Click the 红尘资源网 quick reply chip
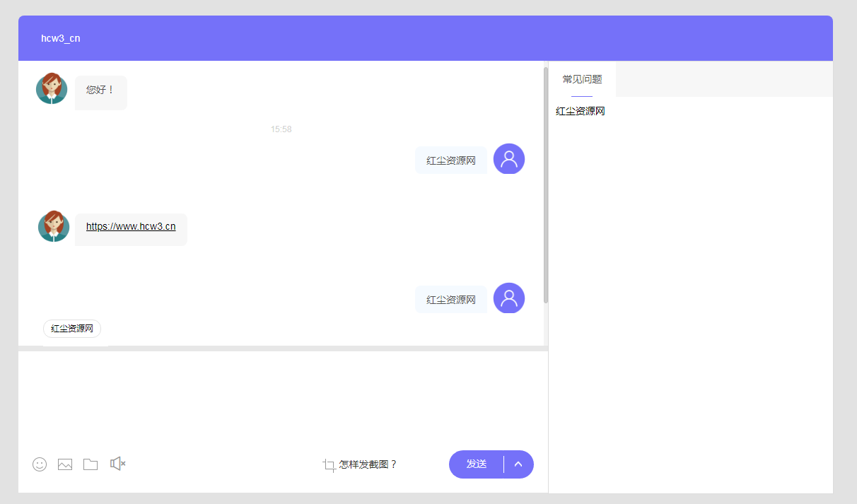857x504 pixels. (72, 329)
